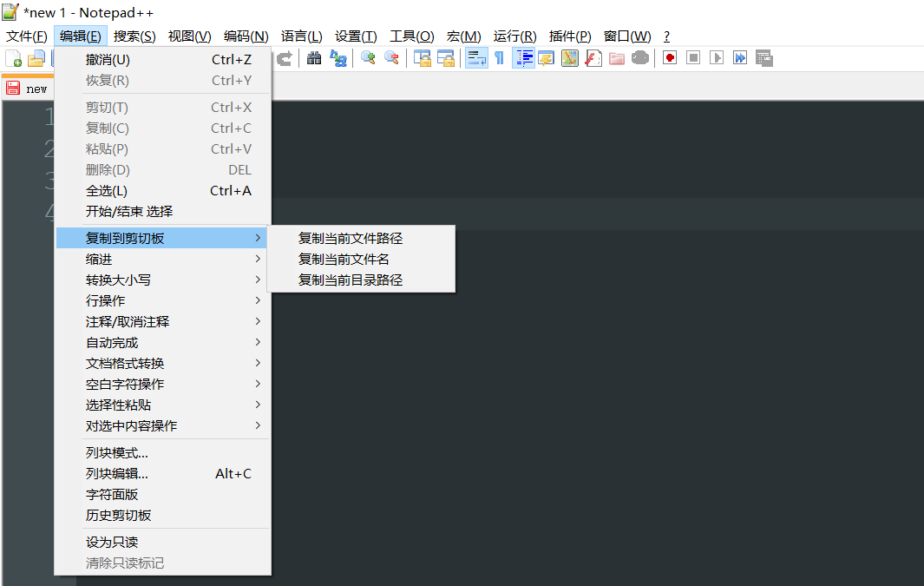This screenshot has height=586, width=924.
Task: Expand the 行操作 submenu
Action: pyautogui.click(x=162, y=300)
